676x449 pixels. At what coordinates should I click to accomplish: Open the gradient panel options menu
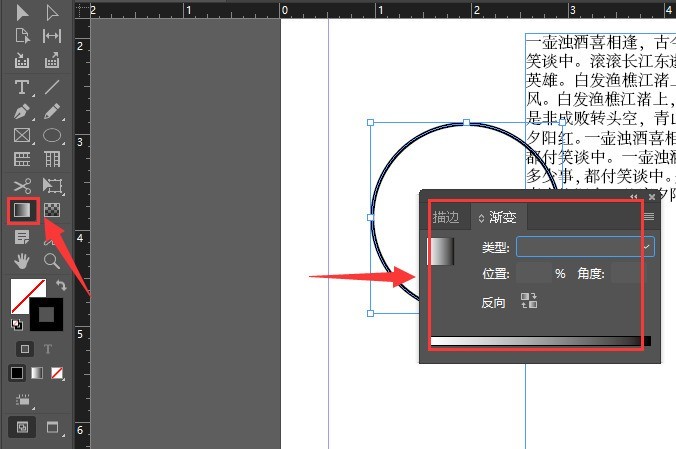click(648, 216)
